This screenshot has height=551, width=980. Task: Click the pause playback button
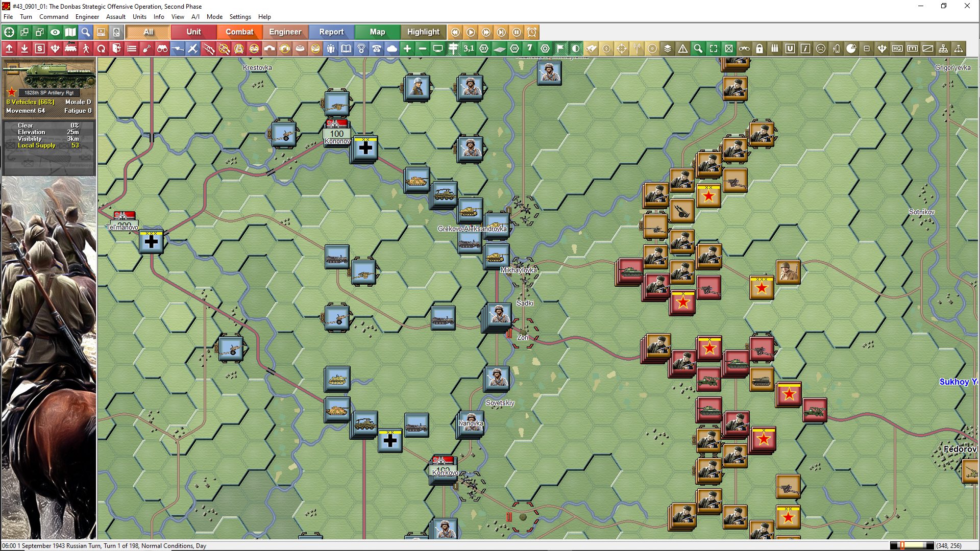[517, 32]
